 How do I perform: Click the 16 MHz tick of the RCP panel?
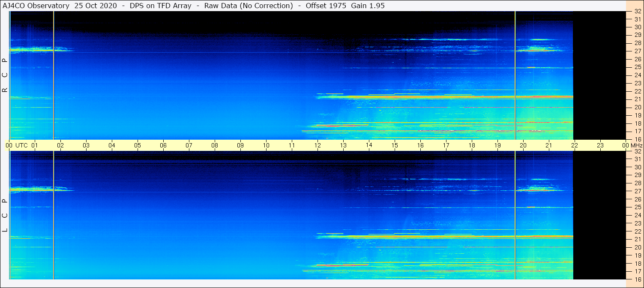coord(637,139)
